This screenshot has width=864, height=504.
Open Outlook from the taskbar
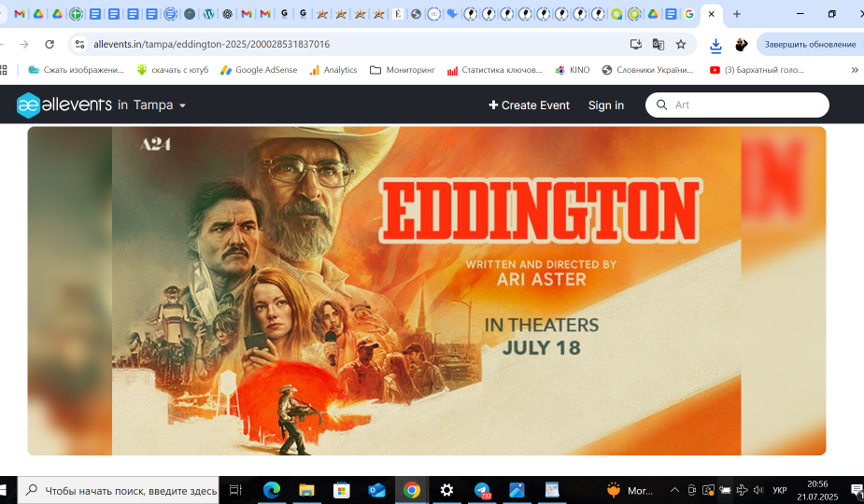pos(377,490)
